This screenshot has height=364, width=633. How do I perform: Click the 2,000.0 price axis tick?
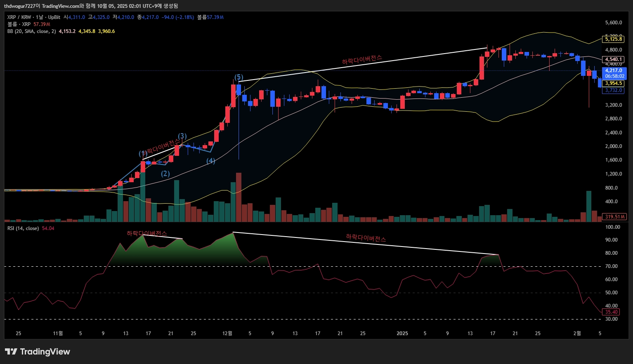point(614,146)
